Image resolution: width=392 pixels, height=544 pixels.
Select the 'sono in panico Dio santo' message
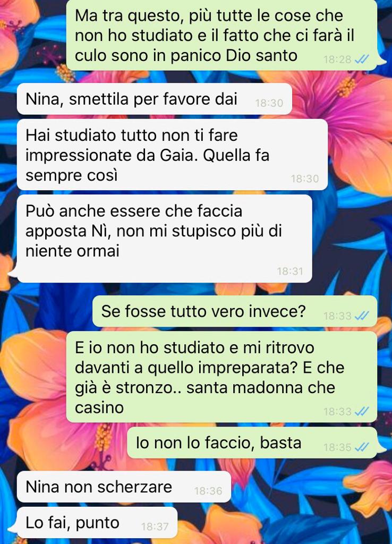221,35
